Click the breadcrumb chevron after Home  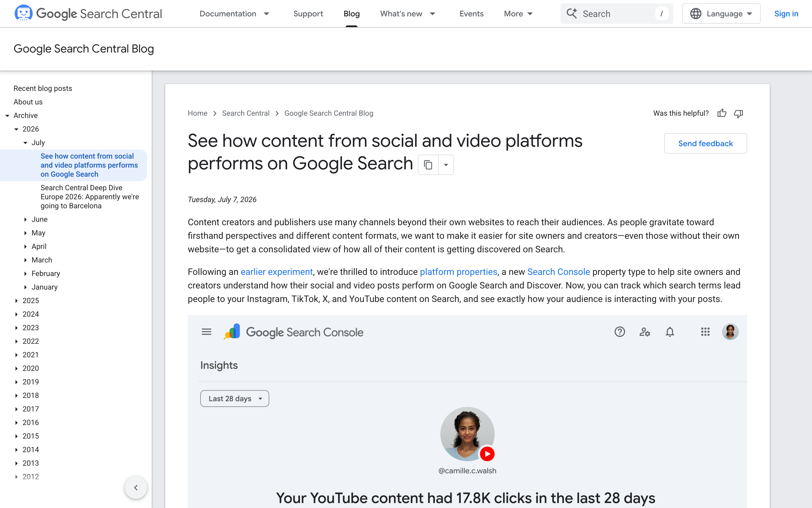point(215,113)
